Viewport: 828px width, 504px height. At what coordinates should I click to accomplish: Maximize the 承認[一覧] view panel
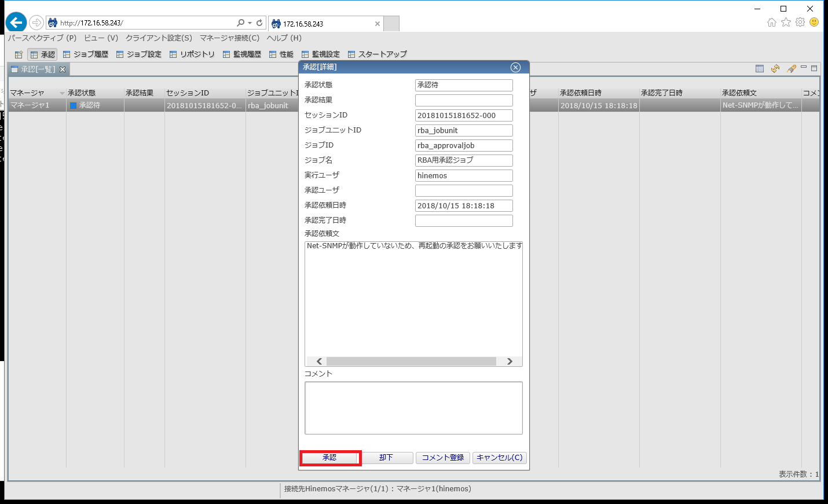pyautogui.click(x=814, y=68)
